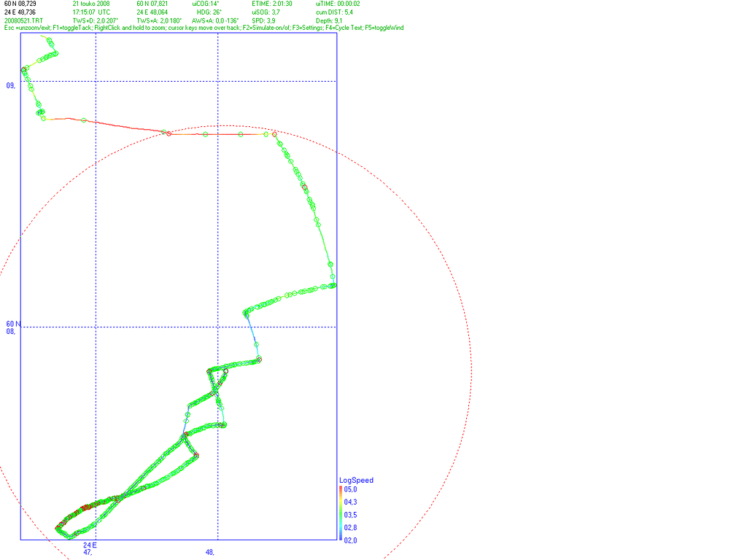Click the 'F2=Simulate-on/of' hint text
This screenshot has height=560, width=747.
tap(267, 28)
